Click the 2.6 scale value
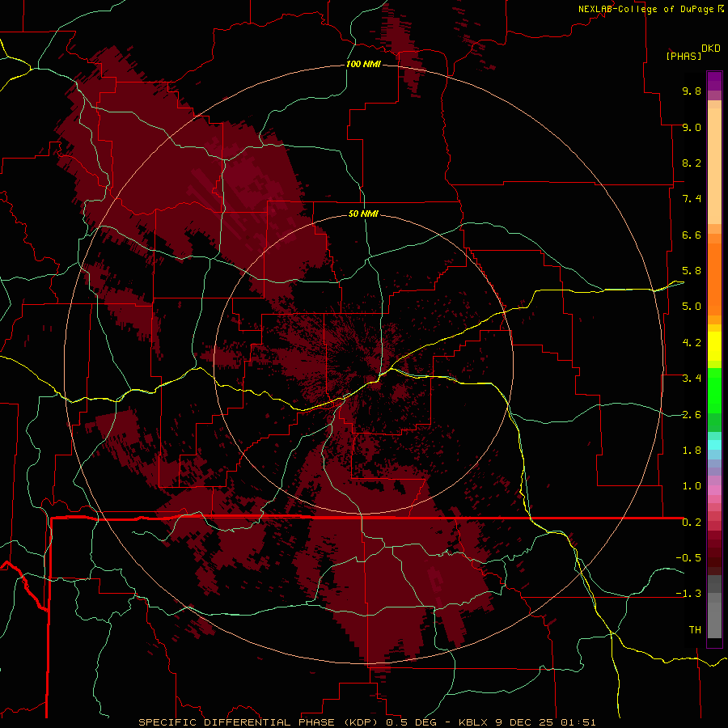The image size is (728, 728). [692, 415]
